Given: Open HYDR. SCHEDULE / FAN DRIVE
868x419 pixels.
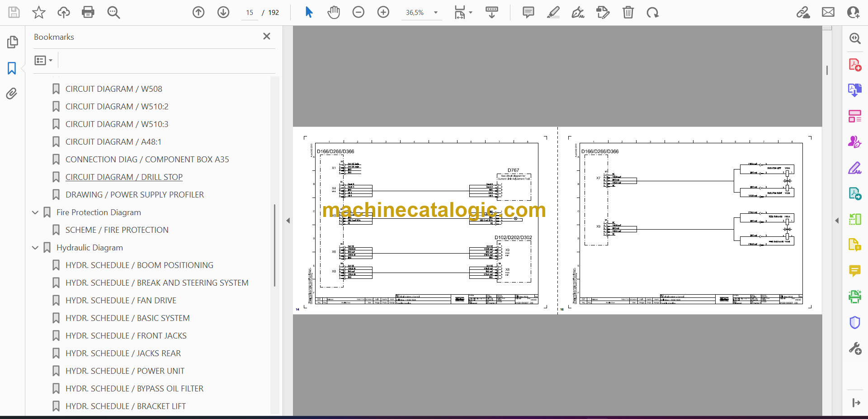Looking at the screenshot, I should 121,301.
